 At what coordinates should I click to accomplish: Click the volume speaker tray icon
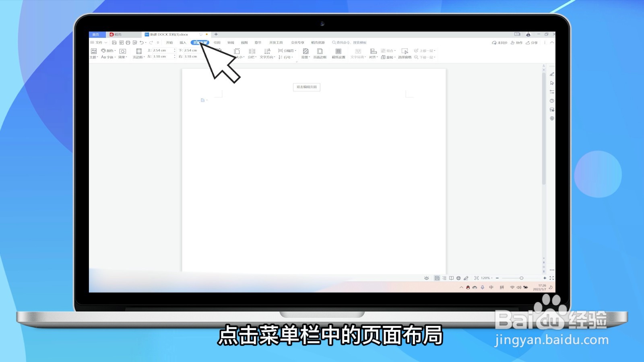pyautogui.click(x=519, y=288)
